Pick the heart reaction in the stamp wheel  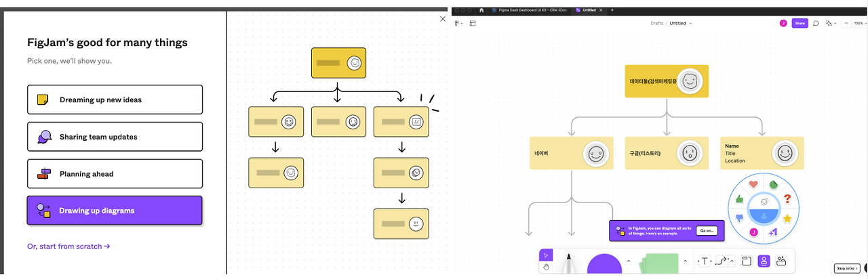click(x=753, y=184)
